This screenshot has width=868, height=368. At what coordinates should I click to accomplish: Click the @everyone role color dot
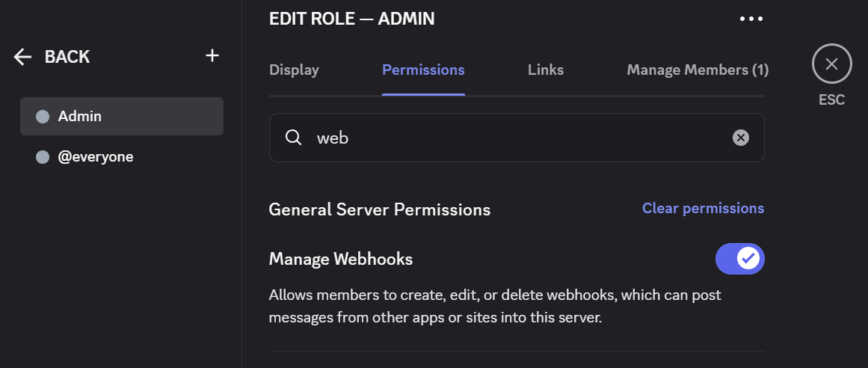pyautogui.click(x=43, y=157)
